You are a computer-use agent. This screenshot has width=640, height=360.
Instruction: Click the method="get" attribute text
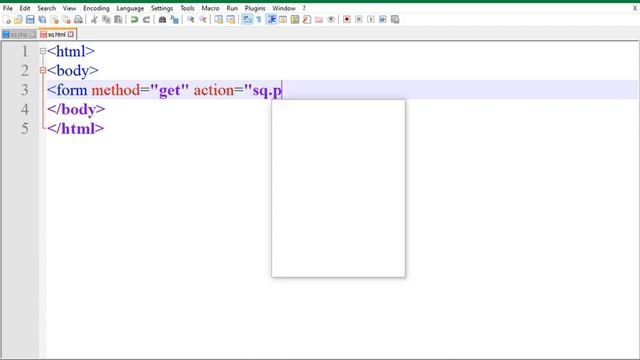140,90
